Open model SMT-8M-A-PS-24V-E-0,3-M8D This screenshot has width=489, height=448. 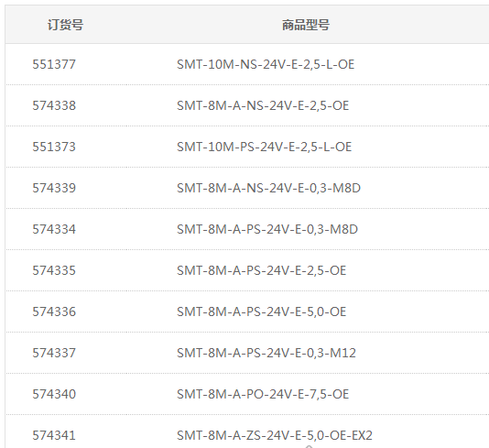(x=267, y=229)
